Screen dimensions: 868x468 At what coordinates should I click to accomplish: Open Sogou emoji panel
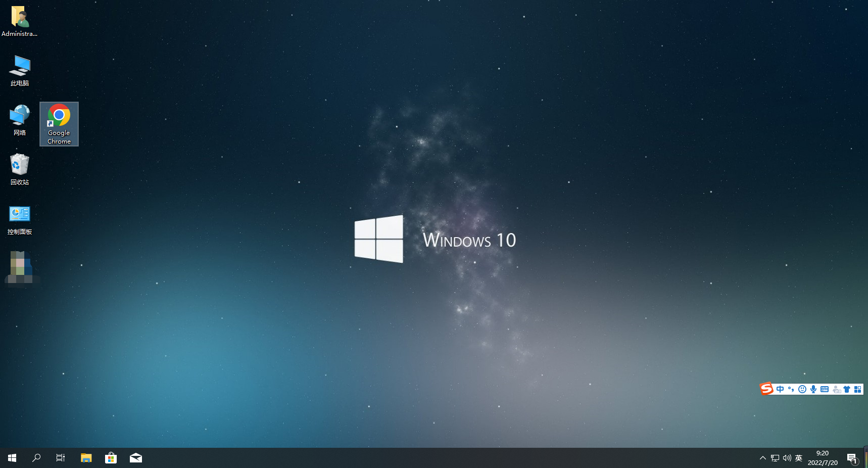coord(802,389)
